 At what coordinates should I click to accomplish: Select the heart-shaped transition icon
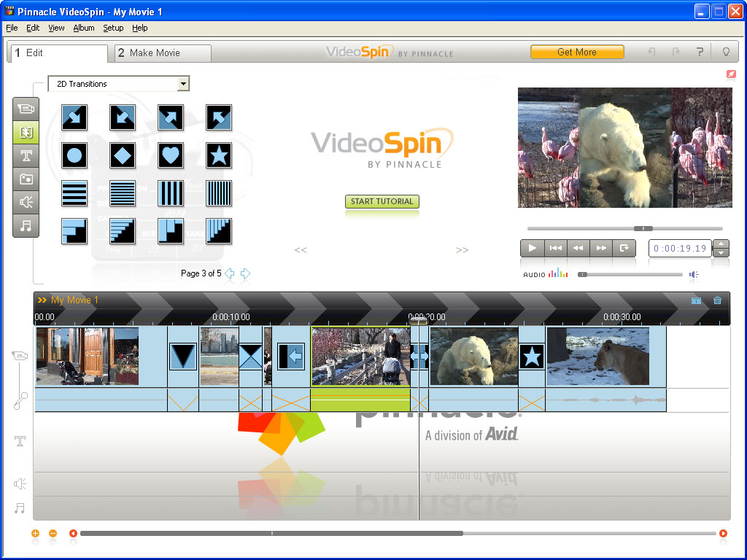coord(171,155)
